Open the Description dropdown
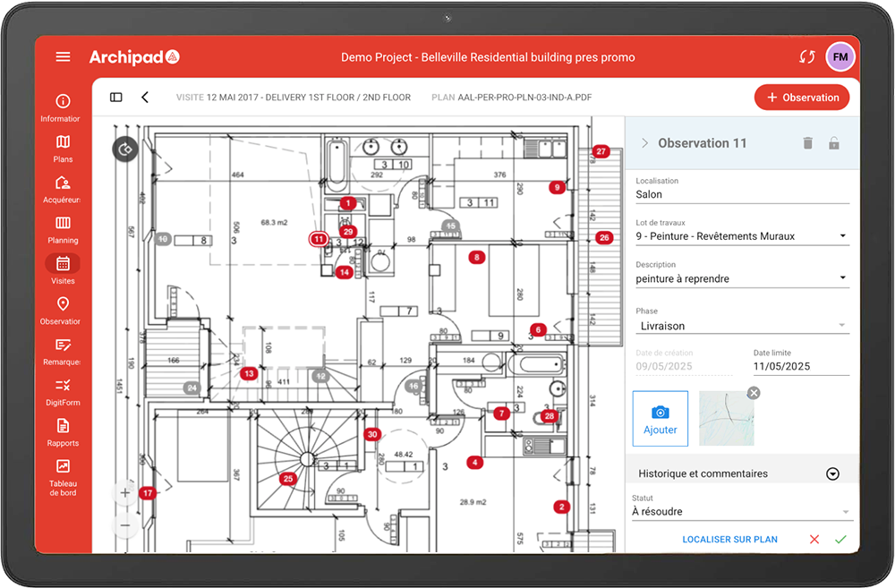895x588 pixels. click(842, 278)
